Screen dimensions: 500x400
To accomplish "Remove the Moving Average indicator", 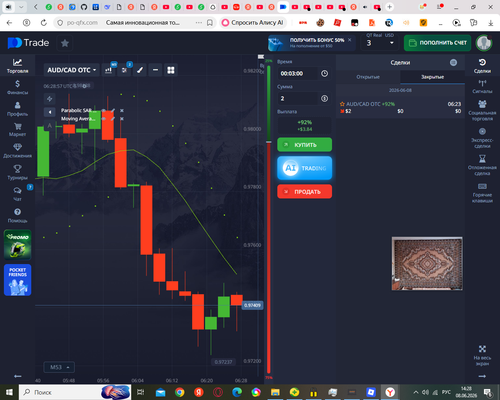I will click(122, 119).
